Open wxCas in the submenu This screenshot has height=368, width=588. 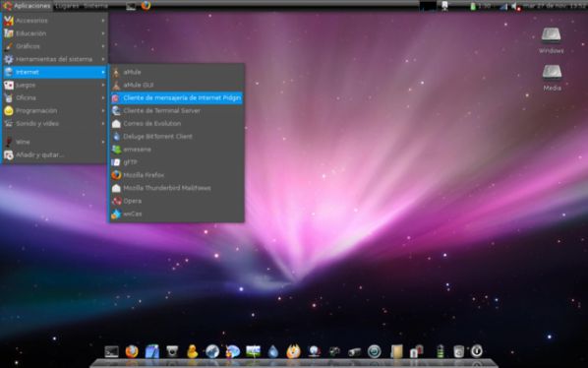pos(177,214)
